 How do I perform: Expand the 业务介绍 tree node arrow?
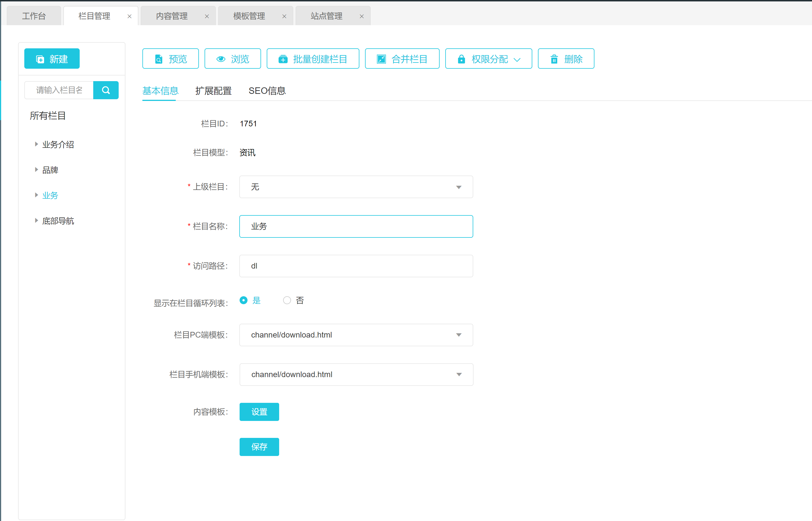point(36,144)
